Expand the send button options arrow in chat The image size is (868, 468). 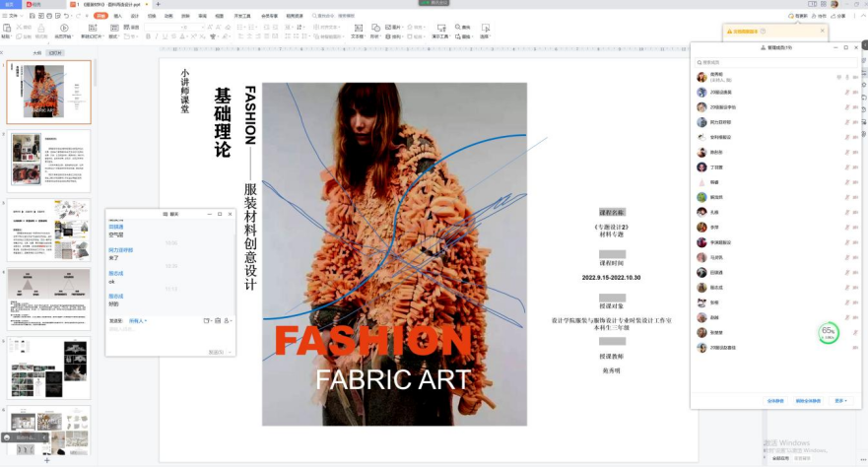pyautogui.click(x=230, y=353)
